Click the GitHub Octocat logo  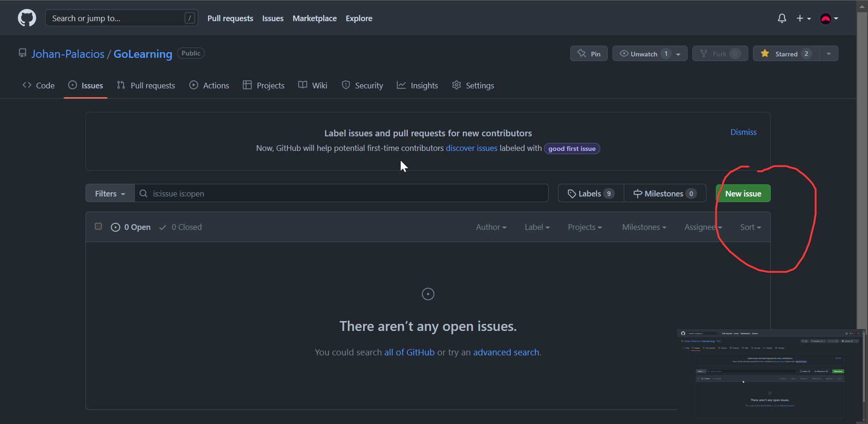tap(27, 18)
